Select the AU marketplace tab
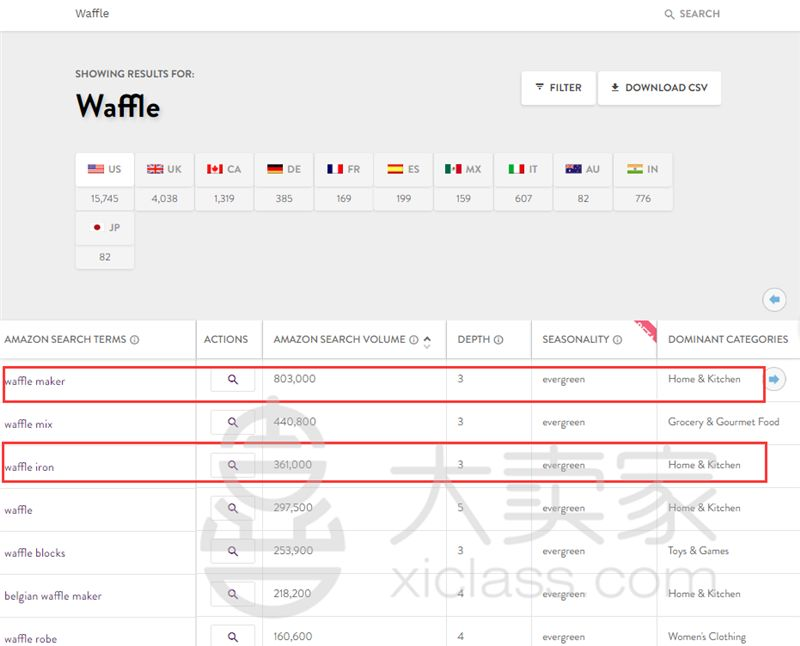 (x=583, y=169)
